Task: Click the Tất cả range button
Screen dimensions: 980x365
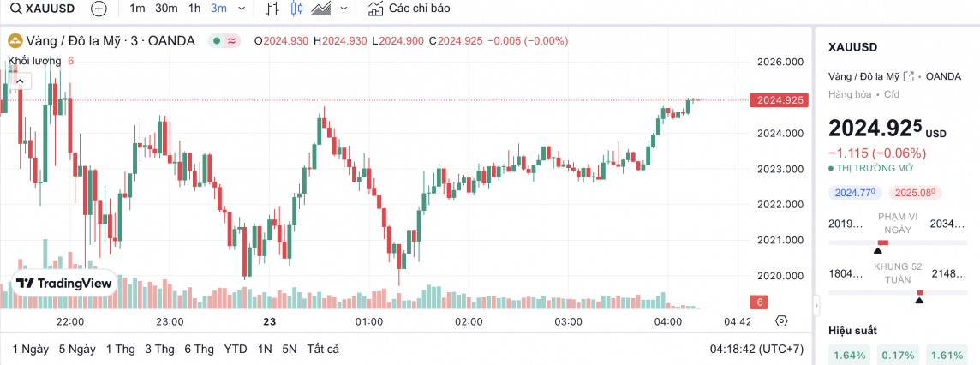Action: pyautogui.click(x=323, y=349)
